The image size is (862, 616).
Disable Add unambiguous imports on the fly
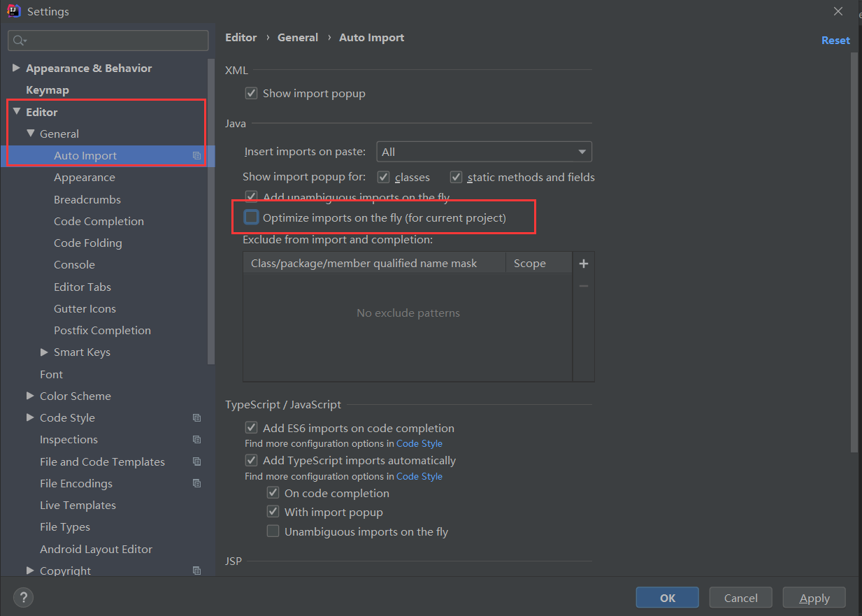(x=251, y=197)
